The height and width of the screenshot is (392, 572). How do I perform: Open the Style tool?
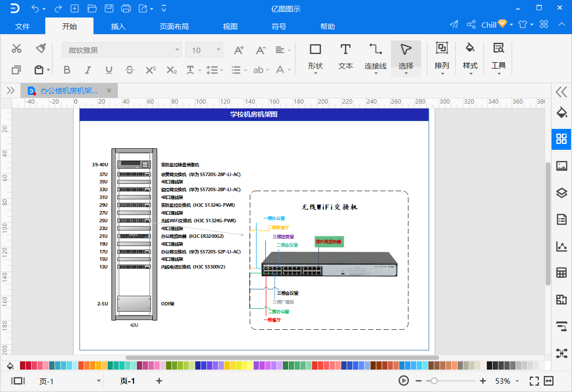click(470, 58)
